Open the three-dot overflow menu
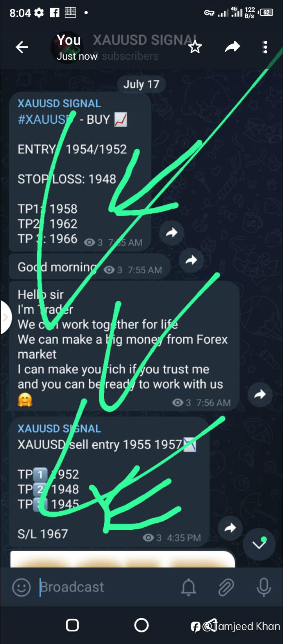 266,47
